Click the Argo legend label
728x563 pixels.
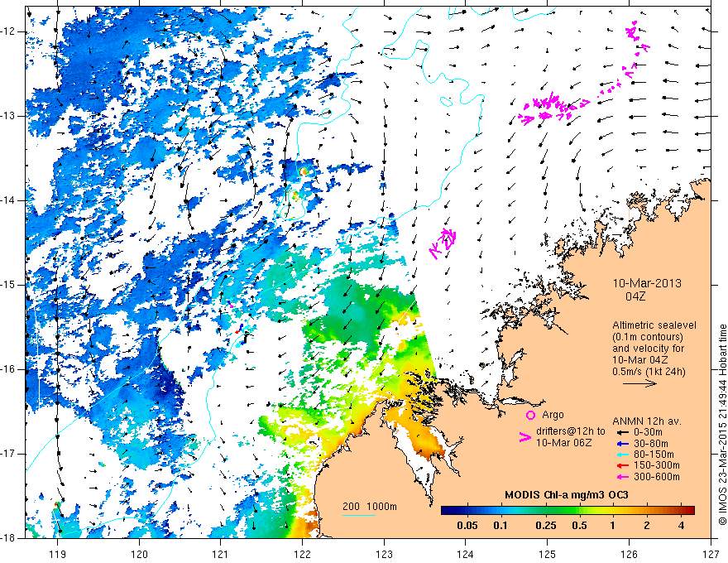tap(553, 415)
